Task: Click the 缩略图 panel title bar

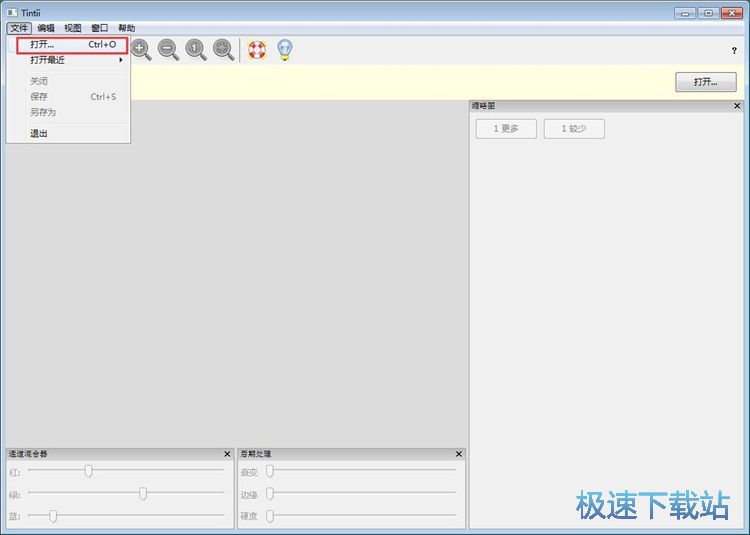Action: click(x=607, y=106)
